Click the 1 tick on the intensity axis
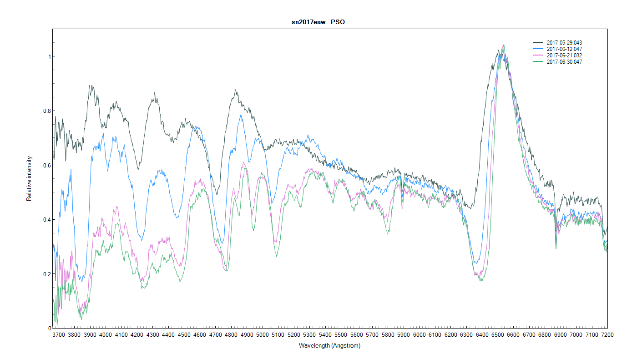 48,56
